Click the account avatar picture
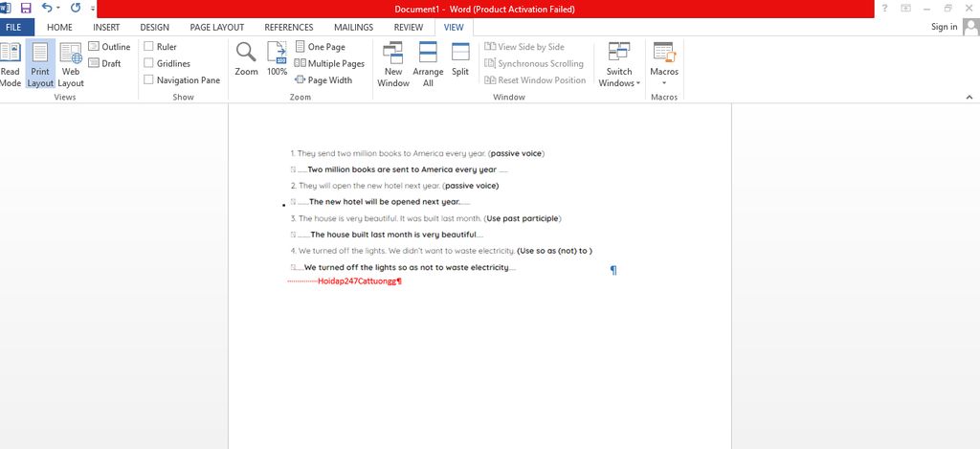This screenshot has width=980, height=449. [x=970, y=27]
